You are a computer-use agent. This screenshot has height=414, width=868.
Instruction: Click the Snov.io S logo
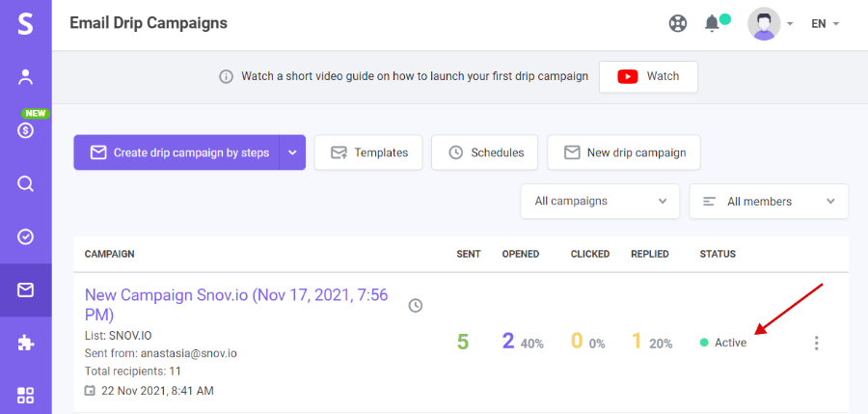tap(25, 24)
